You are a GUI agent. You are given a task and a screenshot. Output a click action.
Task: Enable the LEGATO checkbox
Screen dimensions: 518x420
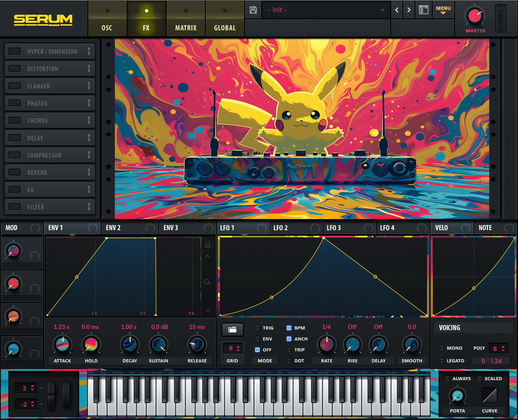(x=442, y=361)
